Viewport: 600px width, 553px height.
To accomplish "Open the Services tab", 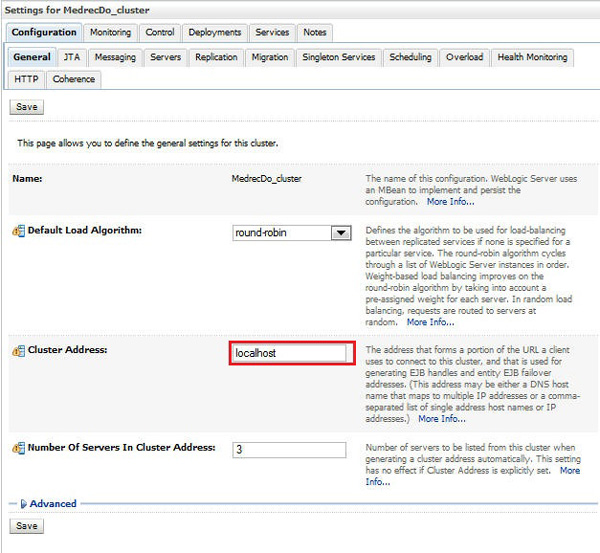I will coord(272,33).
